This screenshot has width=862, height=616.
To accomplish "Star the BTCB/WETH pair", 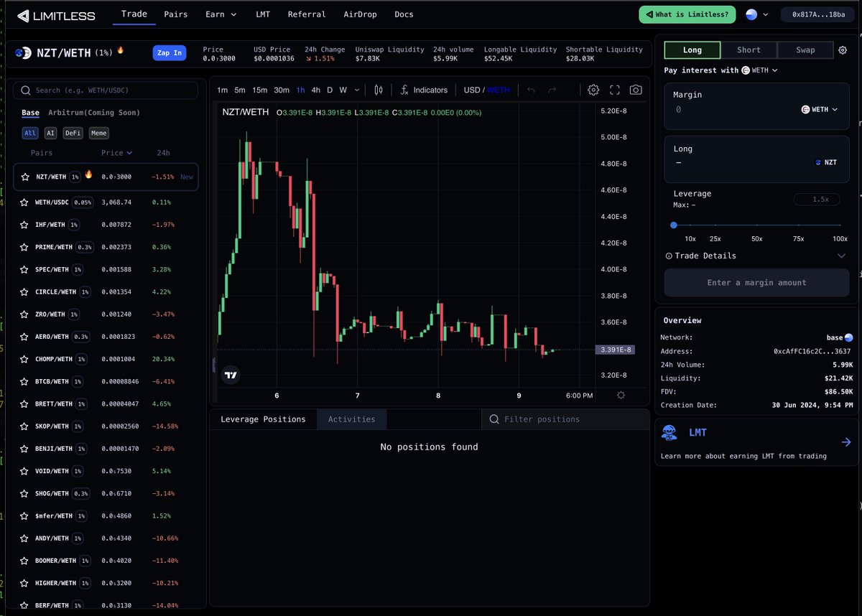I will (25, 381).
